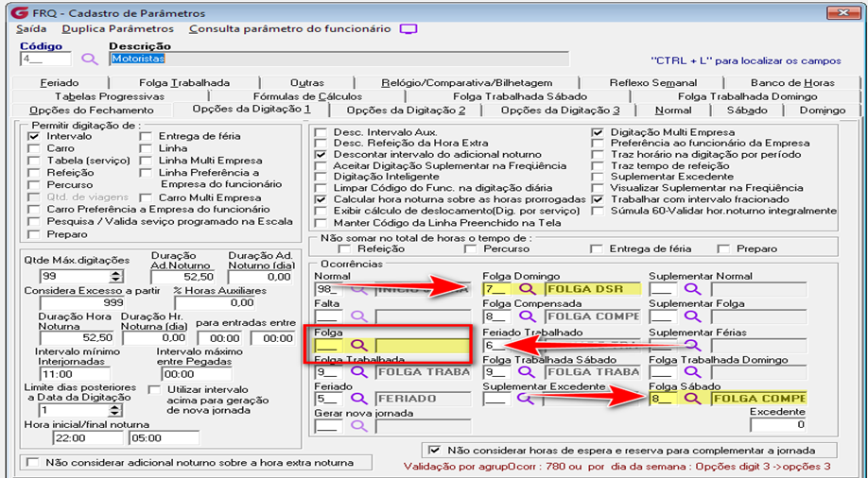
Task: Open search for Suplementar Normal occurrence
Action: click(x=692, y=289)
